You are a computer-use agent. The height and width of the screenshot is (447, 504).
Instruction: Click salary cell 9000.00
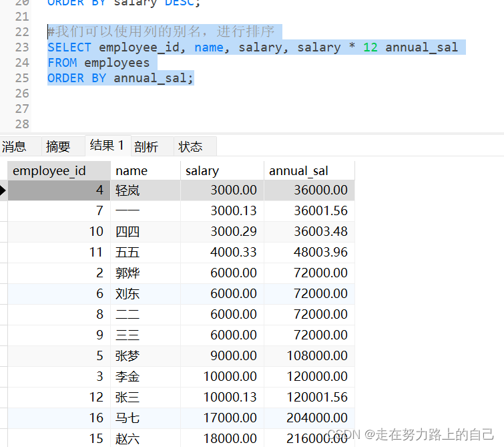222,356
